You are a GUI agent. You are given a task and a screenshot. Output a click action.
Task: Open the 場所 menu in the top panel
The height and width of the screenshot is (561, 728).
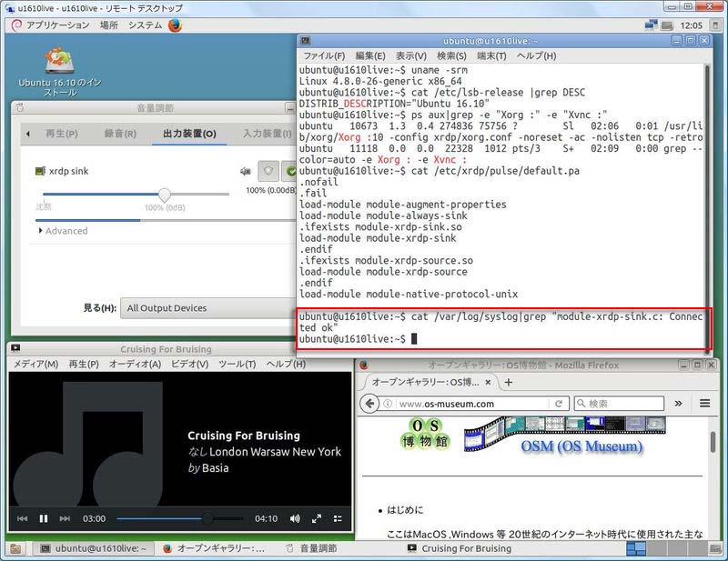pos(109,25)
